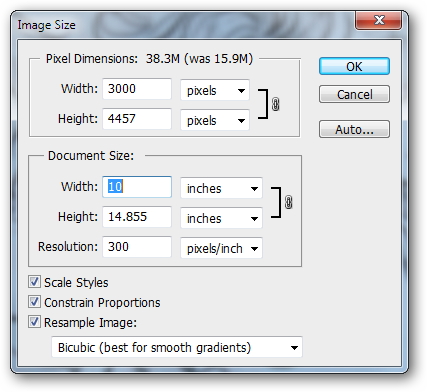
Task: Click the Resolution field showing 300
Action: click(x=137, y=247)
